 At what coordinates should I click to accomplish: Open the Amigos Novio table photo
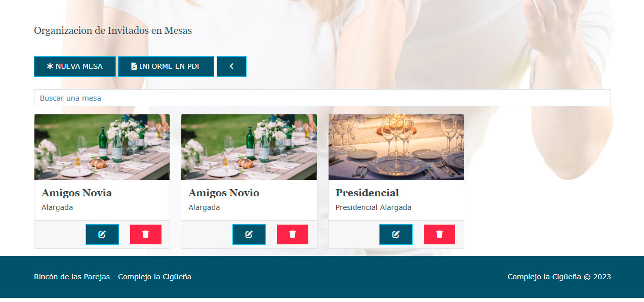[249, 147]
